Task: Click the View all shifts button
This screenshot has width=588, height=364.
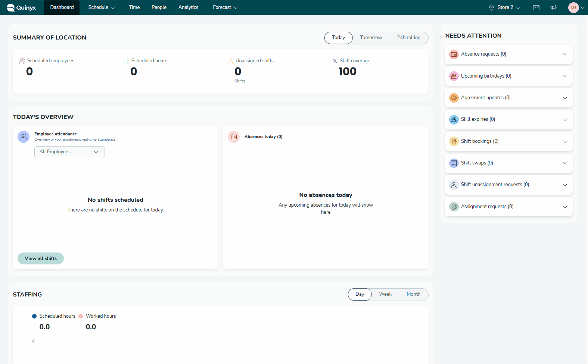Action: point(41,258)
